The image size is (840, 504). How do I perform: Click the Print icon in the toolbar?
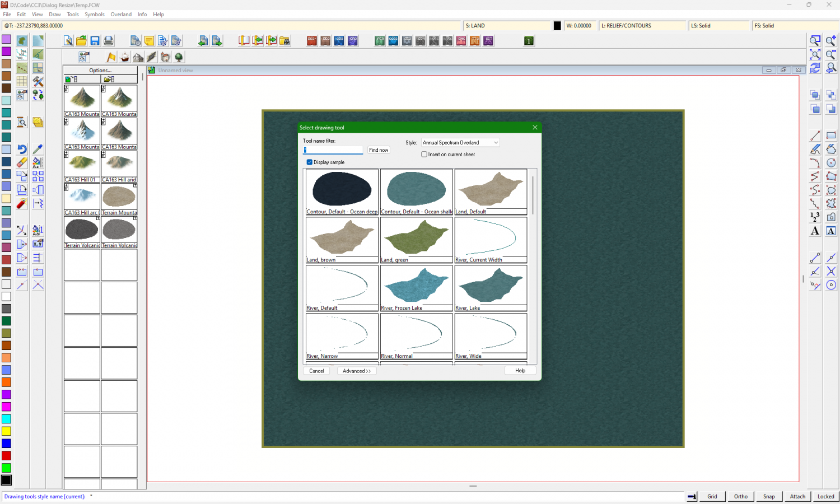(x=109, y=41)
